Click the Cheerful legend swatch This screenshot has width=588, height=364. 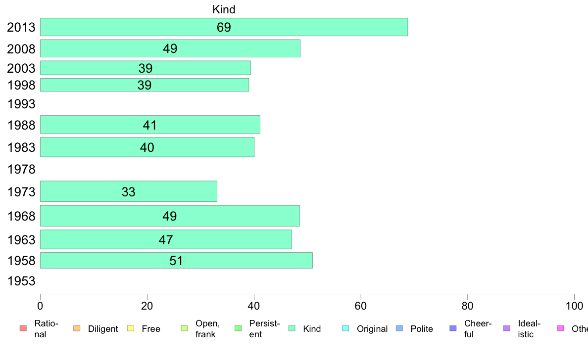[453, 328]
